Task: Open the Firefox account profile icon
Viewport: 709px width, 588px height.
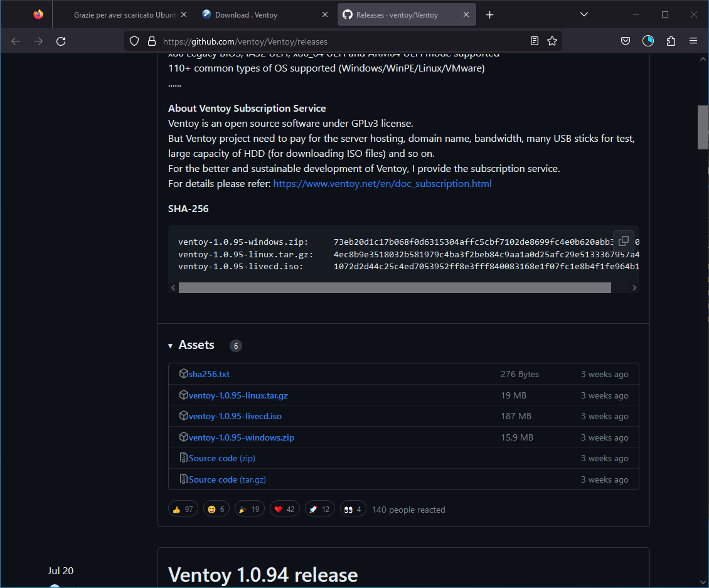Action: click(648, 41)
